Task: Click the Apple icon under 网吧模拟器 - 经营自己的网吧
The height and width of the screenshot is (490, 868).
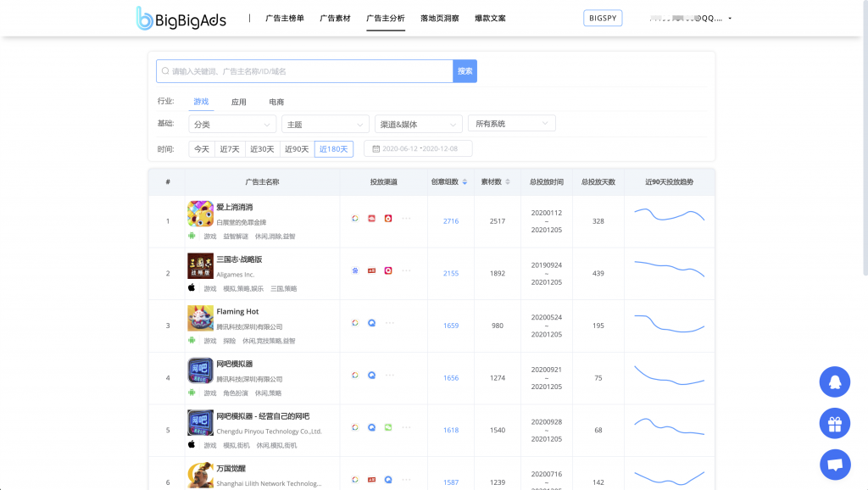Action: pos(192,444)
